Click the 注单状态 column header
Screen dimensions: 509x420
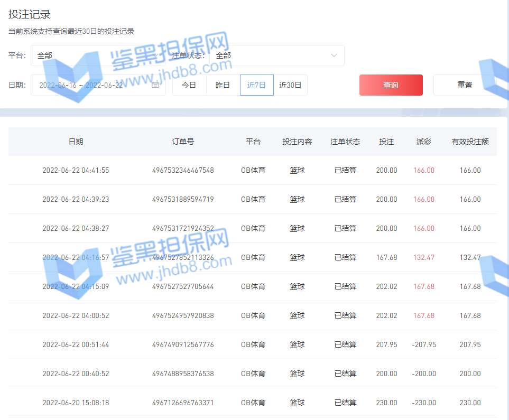(345, 142)
